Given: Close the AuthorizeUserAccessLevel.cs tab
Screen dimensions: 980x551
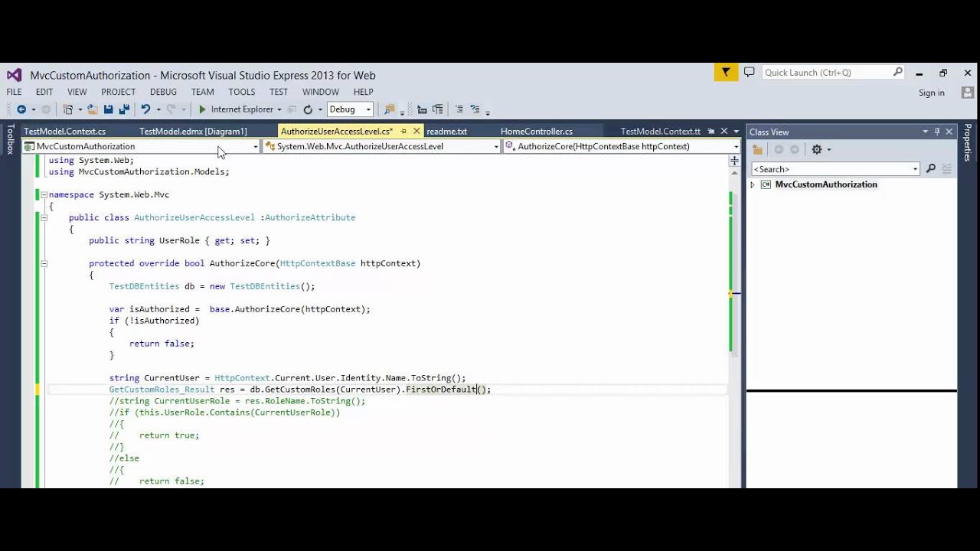Looking at the screenshot, I should [416, 132].
